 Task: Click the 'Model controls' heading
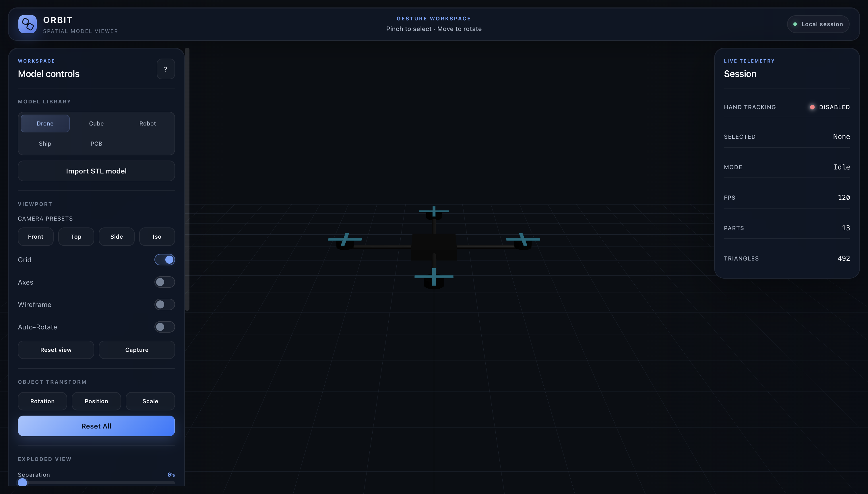(49, 74)
